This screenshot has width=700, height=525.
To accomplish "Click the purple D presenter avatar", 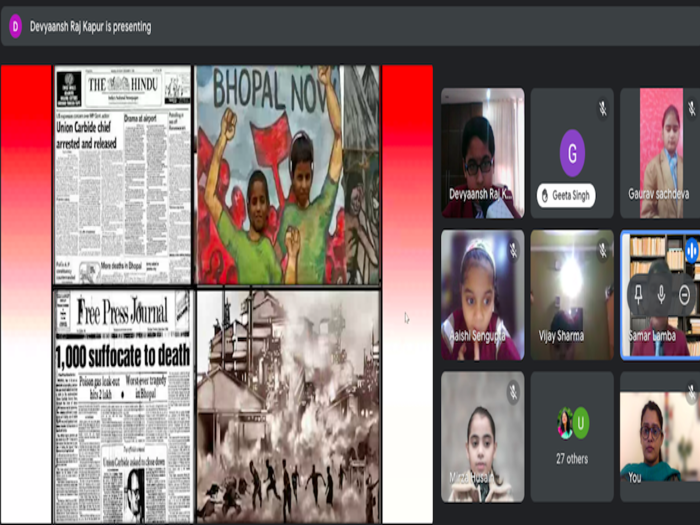I will (16, 26).
